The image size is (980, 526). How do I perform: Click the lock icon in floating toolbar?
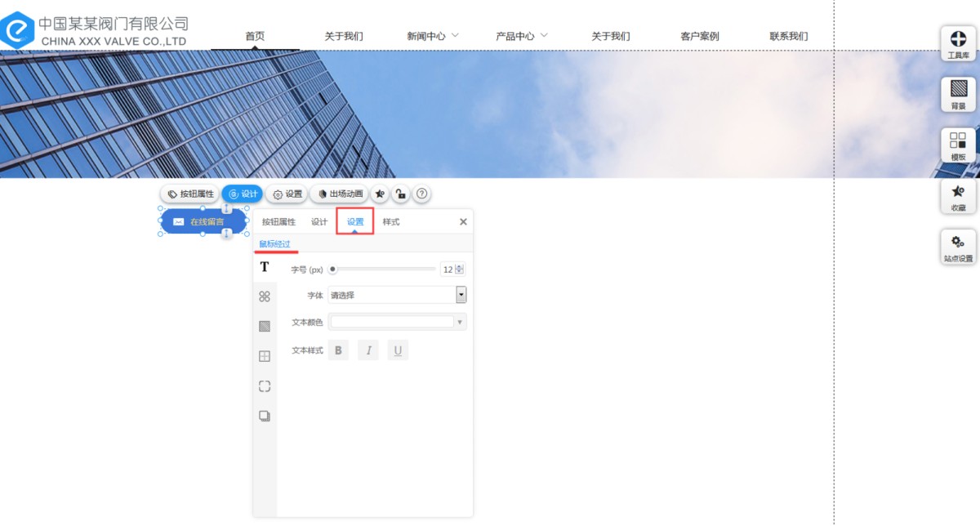pos(400,194)
